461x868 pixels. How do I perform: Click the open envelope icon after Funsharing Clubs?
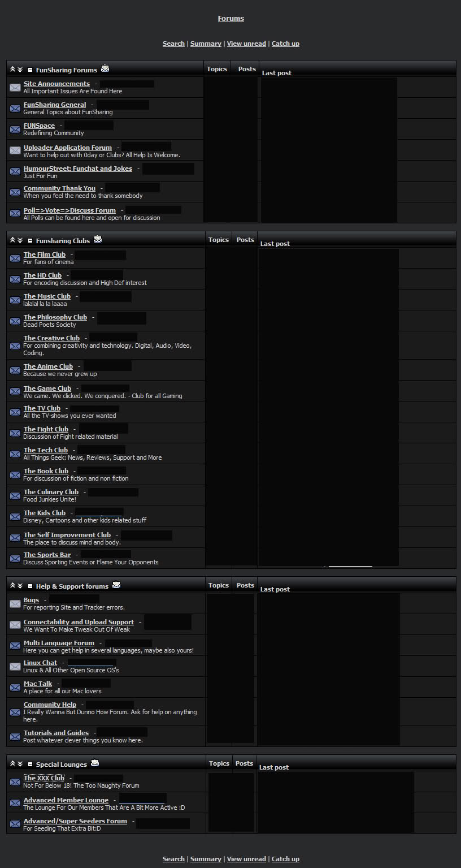98,240
